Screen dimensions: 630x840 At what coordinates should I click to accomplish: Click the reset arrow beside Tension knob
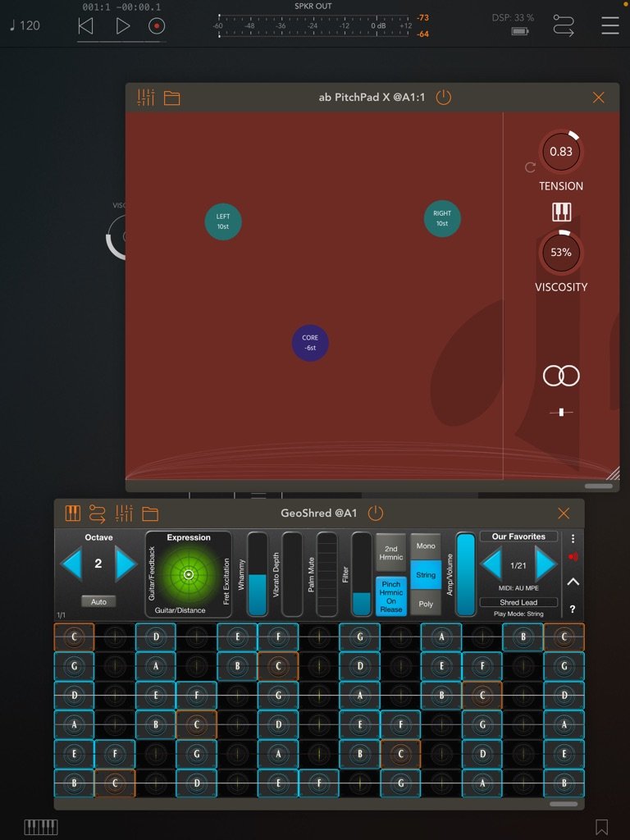(531, 167)
